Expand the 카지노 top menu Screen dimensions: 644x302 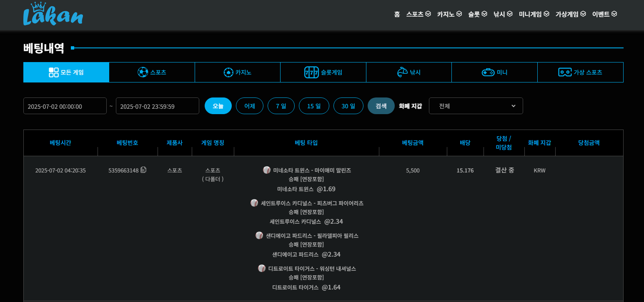(449, 14)
